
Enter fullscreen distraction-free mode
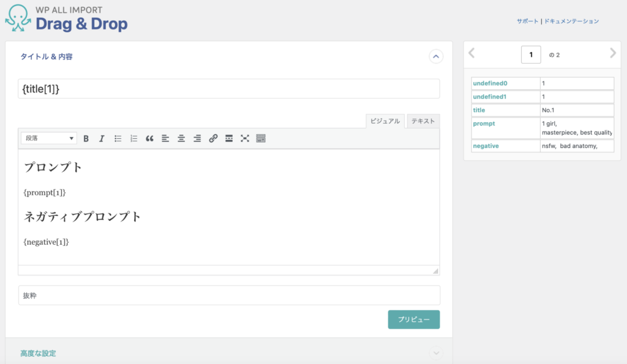click(x=245, y=138)
